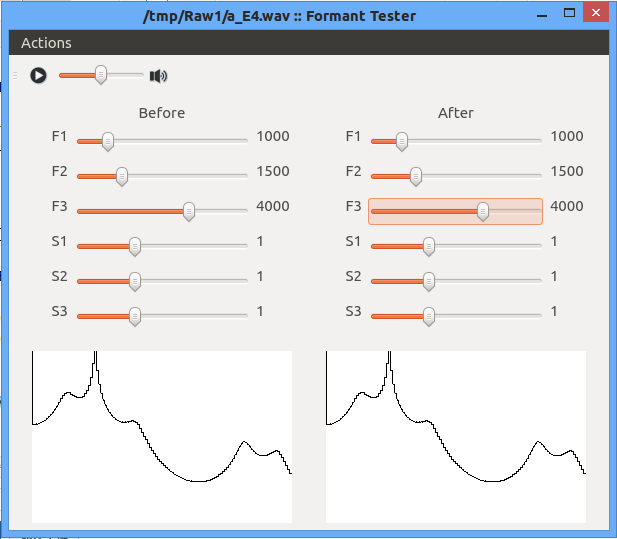Click the Before spectrum plot
The width and height of the screenshot is (617, 539).
tap(162, 437)
